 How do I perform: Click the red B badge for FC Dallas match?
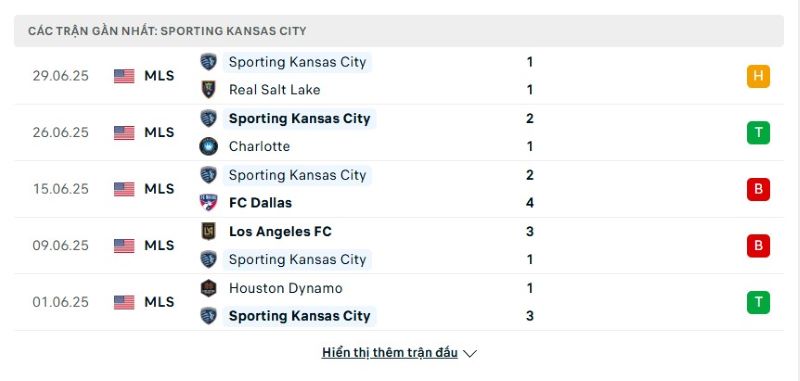758,189
